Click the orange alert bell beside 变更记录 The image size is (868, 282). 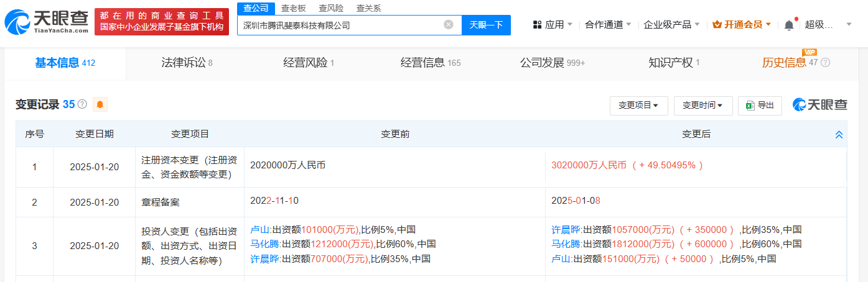100,104
